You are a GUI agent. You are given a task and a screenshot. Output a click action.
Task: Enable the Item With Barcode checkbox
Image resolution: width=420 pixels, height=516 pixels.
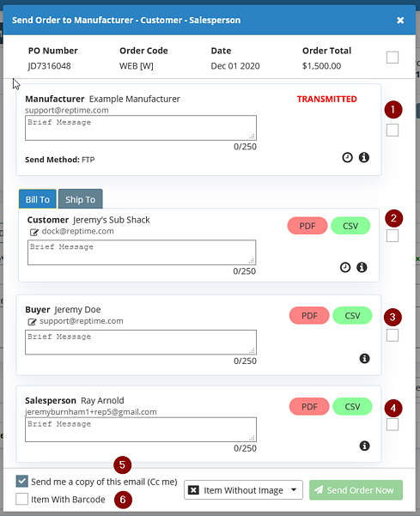[22, 499]
